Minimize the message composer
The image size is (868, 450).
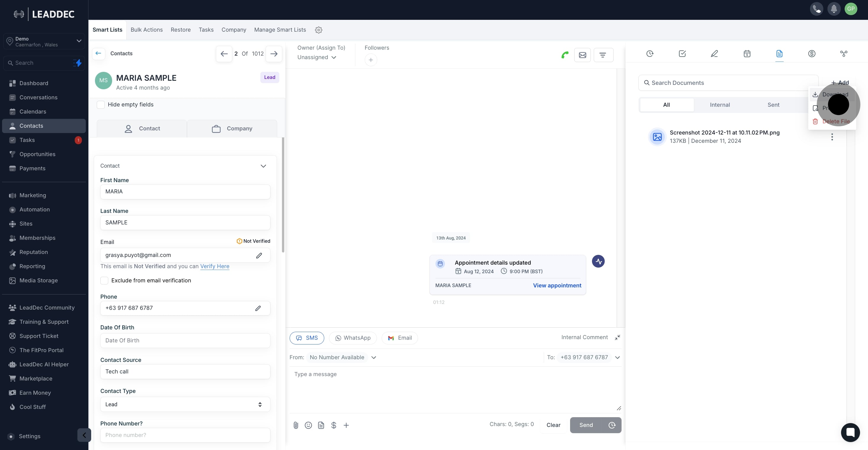[x=617, y=338]
